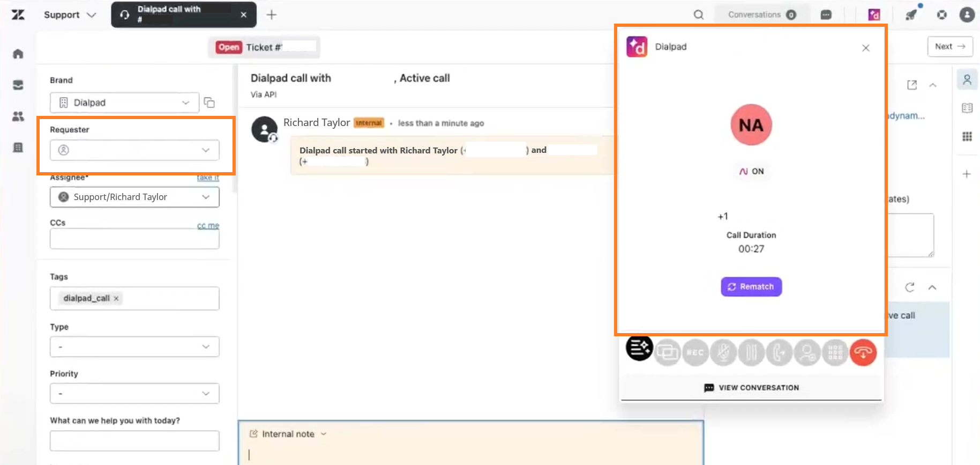
Task: Click the NA caller avatar
Action: (751, 125)
